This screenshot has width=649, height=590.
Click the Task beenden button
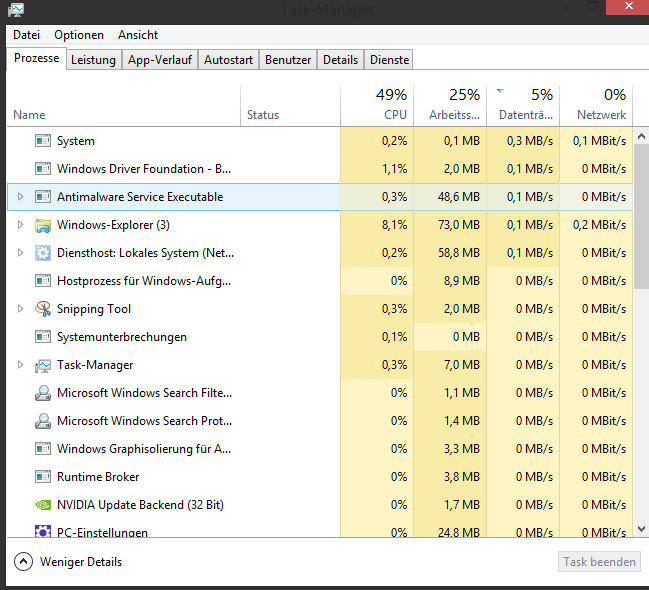coord(599,562)
